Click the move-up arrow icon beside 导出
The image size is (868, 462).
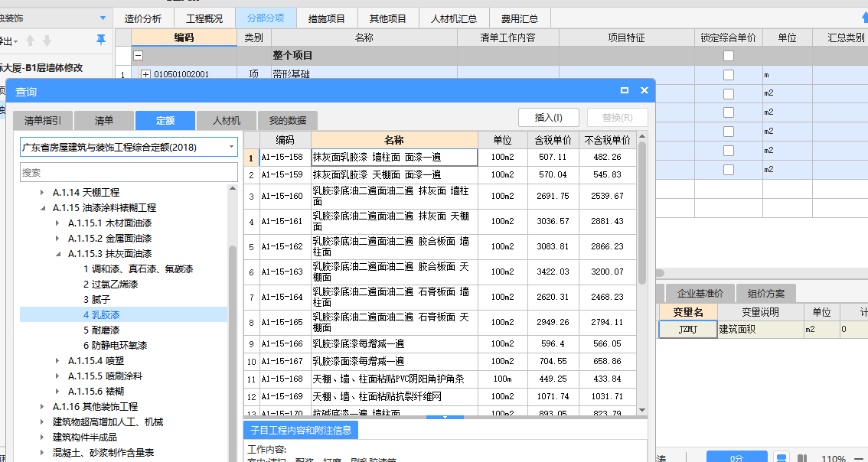(x=31, y=41)
